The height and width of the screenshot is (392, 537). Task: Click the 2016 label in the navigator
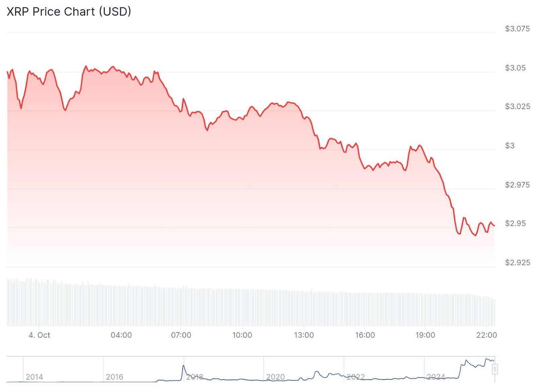[x=114, y=377]
